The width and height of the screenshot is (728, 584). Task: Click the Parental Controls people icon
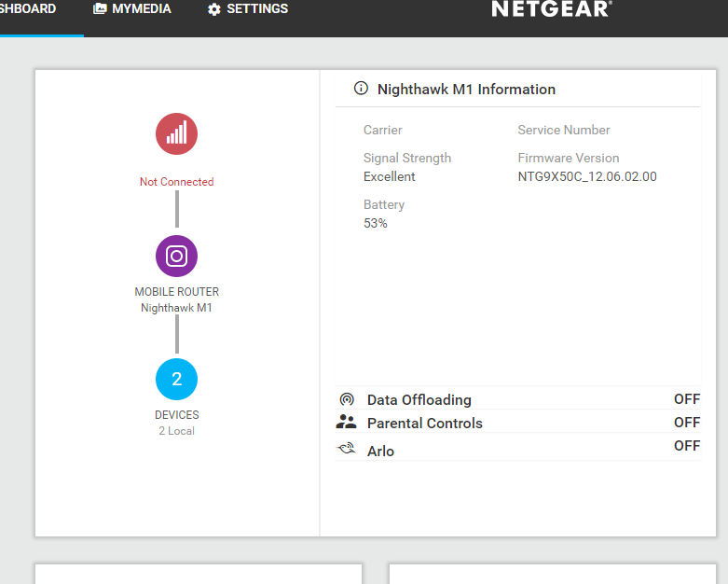(347, 423)
